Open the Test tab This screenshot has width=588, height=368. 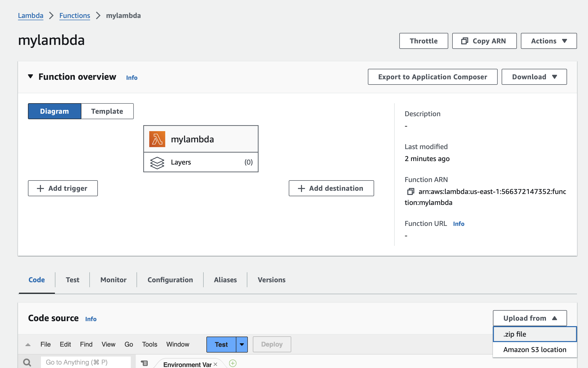[x=73, y=280]
